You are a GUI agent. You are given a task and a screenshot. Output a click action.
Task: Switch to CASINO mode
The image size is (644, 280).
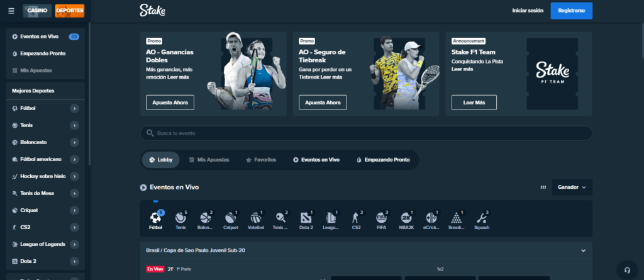(x=37, y=11)
